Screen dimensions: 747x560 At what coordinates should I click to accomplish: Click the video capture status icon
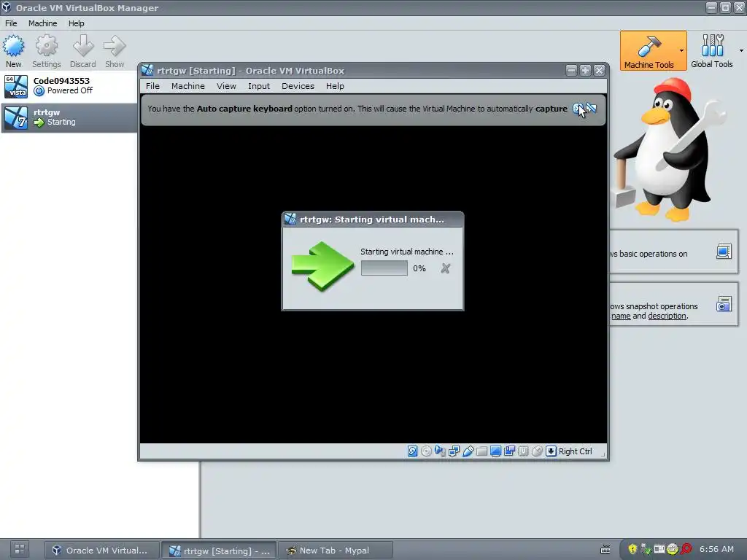tap(509, 451)
